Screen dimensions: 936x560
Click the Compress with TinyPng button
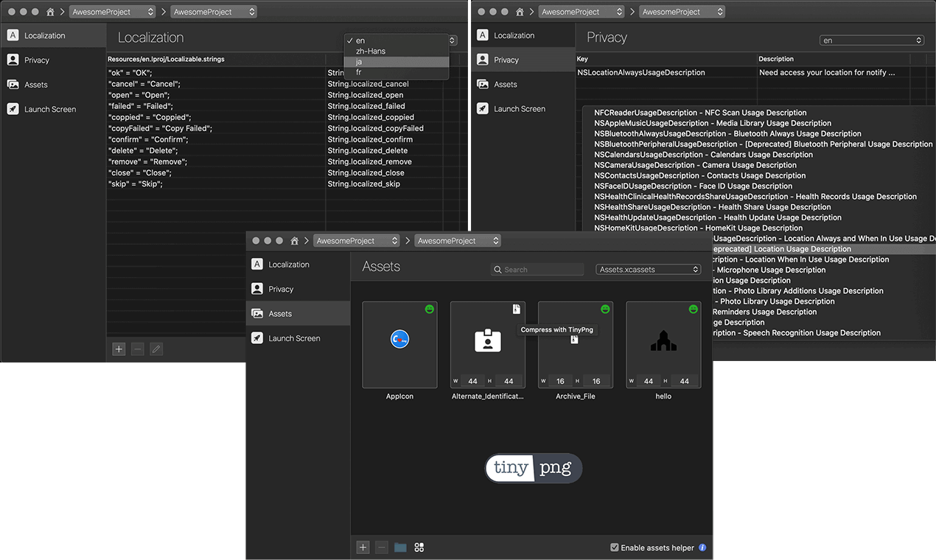point(557,329)
